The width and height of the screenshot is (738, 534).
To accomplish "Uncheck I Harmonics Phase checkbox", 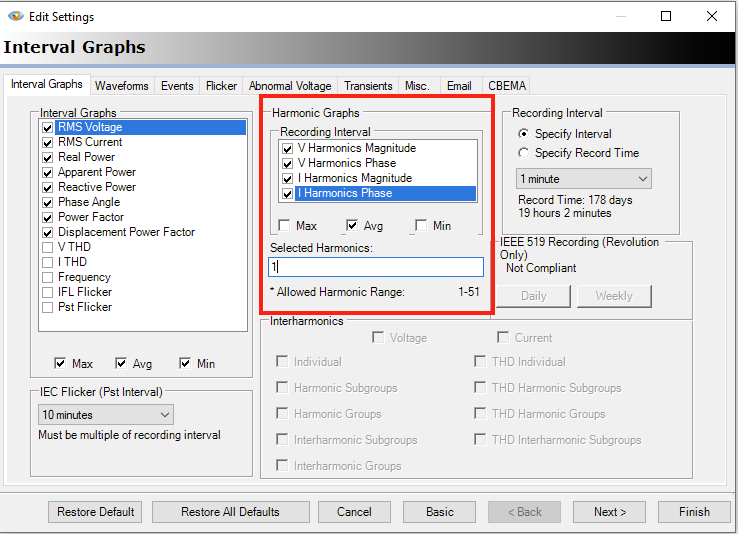I will pyautogui.click(x=288, y=193).
